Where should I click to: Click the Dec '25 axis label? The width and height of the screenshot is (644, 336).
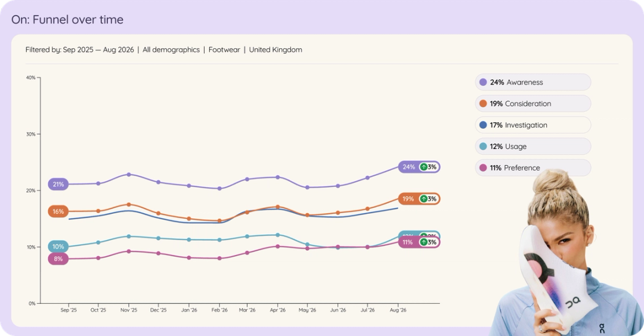pos(159,310)
